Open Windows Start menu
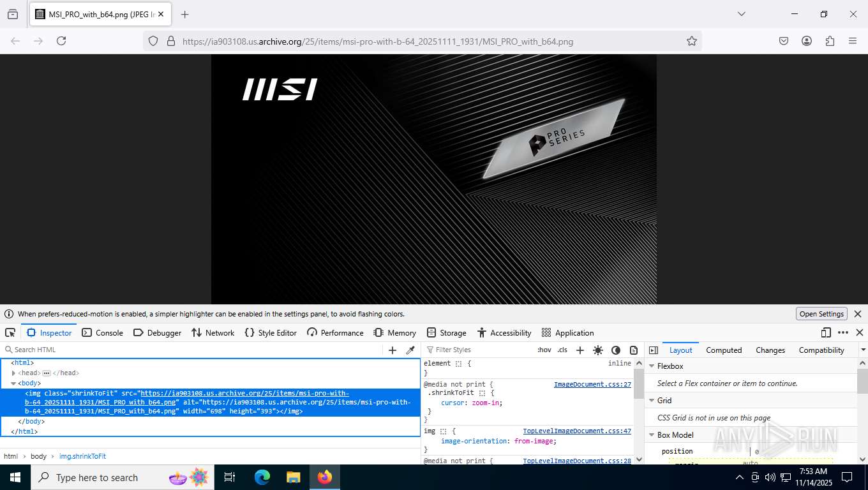Viewport: 868px width, 490px height. click(x=15, y=477)
